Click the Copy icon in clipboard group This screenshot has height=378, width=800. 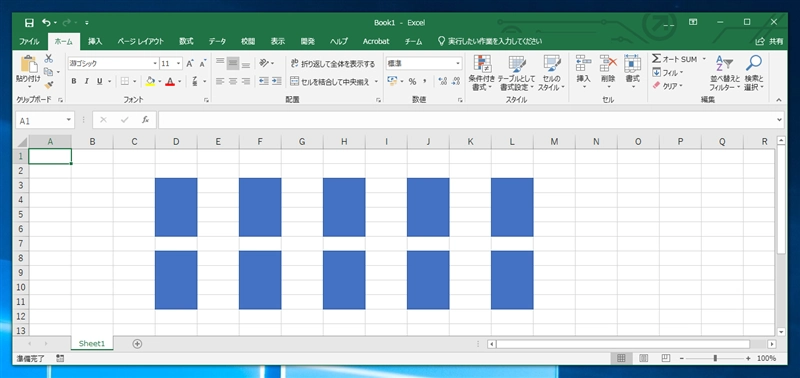point(49,72)
